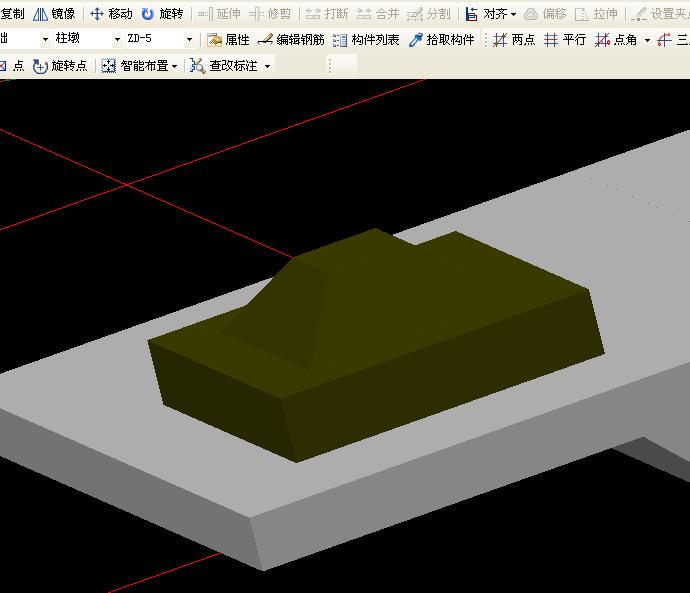Select the 两点 two-point axis tool
The width and height of the screenshot is (690, 593).
[514, 40]
